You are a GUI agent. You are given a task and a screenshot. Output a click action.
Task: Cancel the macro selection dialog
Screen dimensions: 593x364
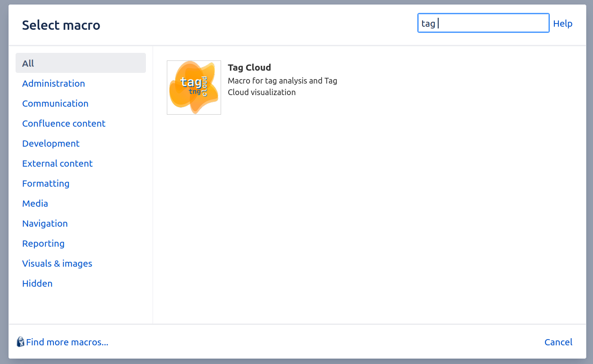[x=558, y=342]
